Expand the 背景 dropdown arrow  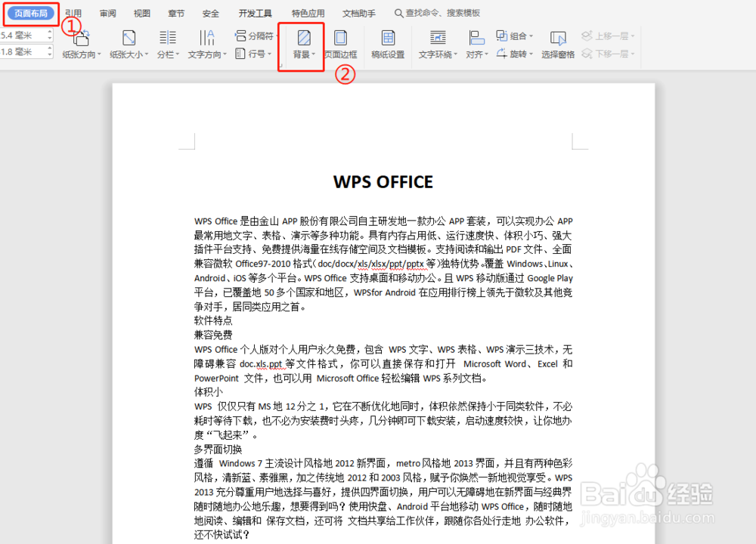(314, 54)
